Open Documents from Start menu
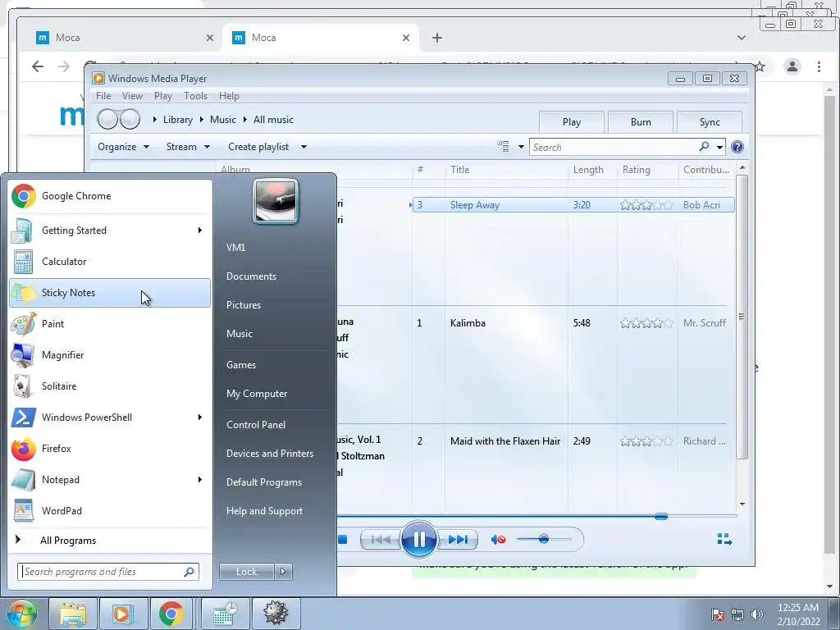The image size is (840, 630). tap(251, 276)
